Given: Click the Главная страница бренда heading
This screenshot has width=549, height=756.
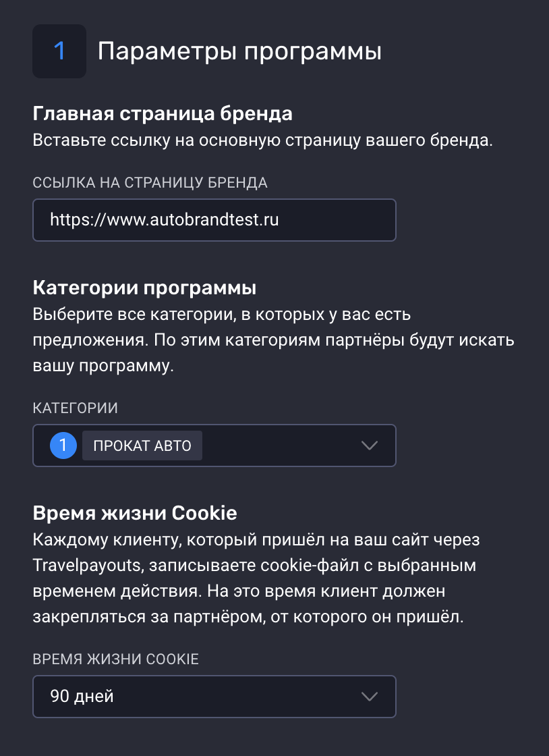Looking at the screenshot, I should [x=163, y=113].
